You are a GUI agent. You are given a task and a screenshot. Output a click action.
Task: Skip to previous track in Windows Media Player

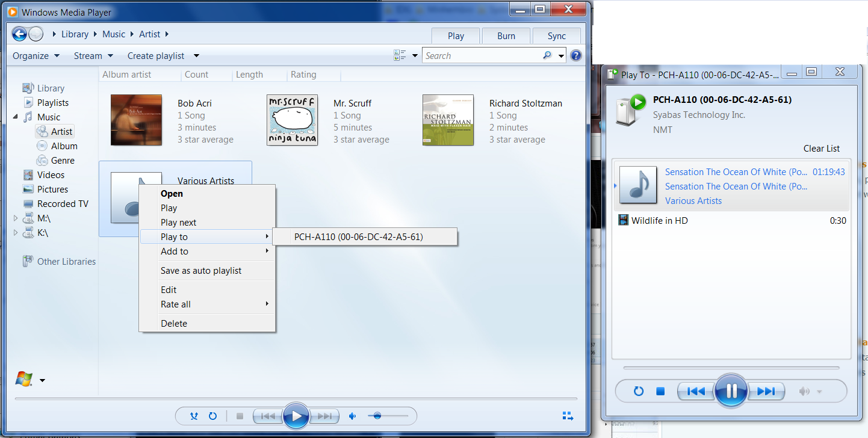pyautogui.click(x=268, y=416)
